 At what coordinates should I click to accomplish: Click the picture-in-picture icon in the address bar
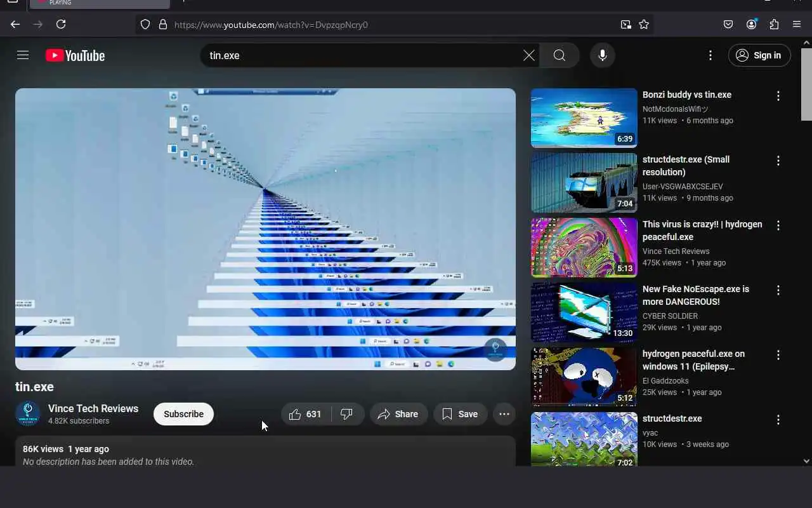[626, 24]
